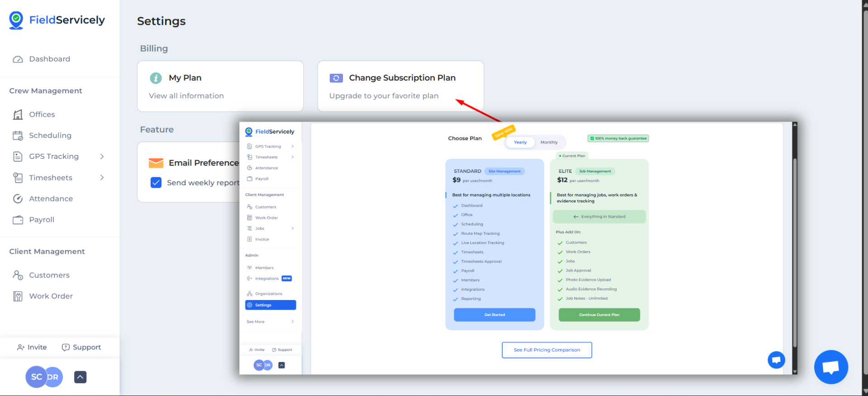This screenshot has height=396, width=868.
Task: Expand the account menu up-arrow button
Action: tap(80, 377)
